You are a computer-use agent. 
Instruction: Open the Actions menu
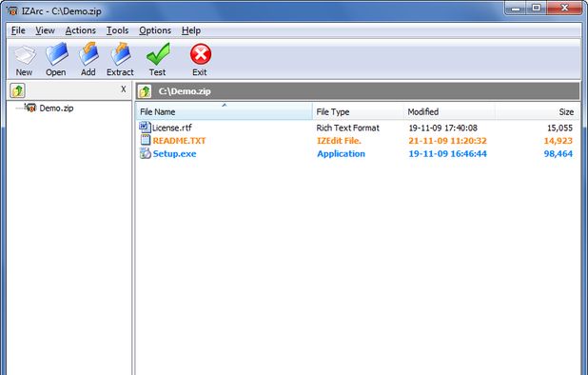click(81, 30)
